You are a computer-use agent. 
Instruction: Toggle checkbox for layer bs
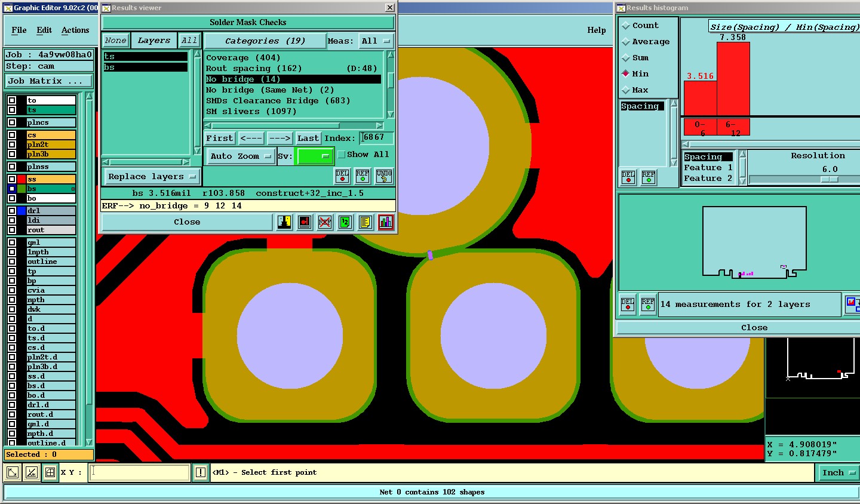[x=12, y=189]
